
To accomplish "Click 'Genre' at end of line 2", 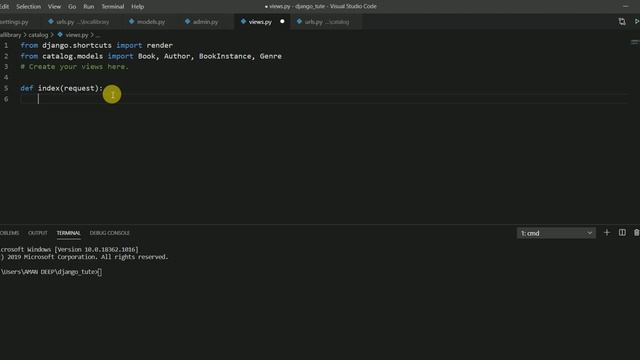I will (271, 56).
